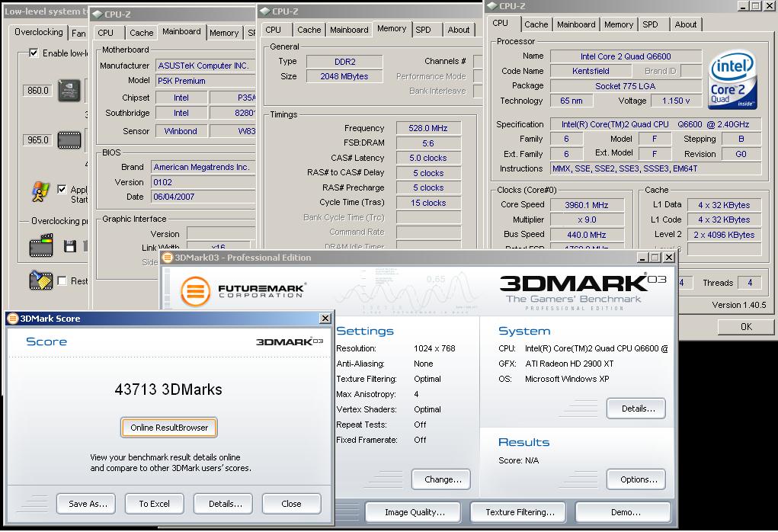Click the Intel Core 2 Quad badge
The image size is (778, 532).
(x=732, y=79)
